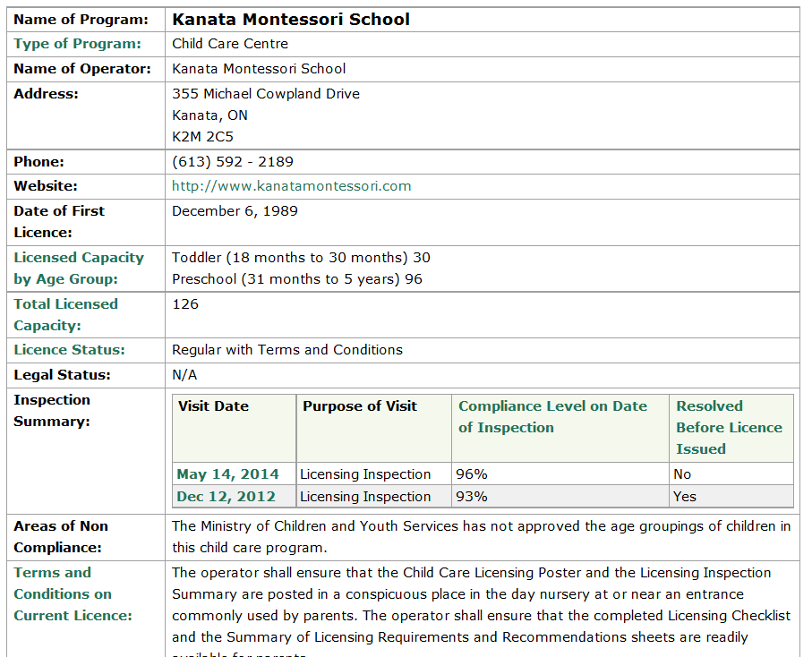This screenshot has height=657, width=812.
Task: Click the May 14, 2014 visit date
Action: pyautogui.click(x=227, y=474)
